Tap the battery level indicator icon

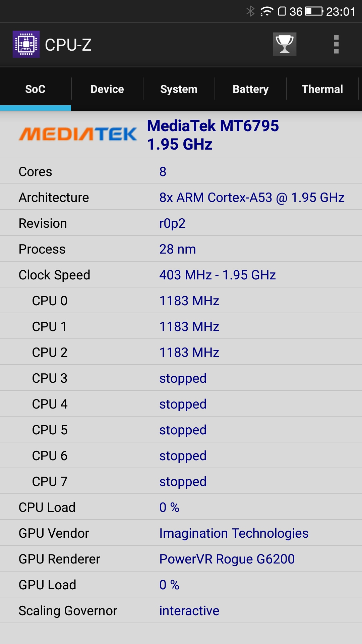314,11
